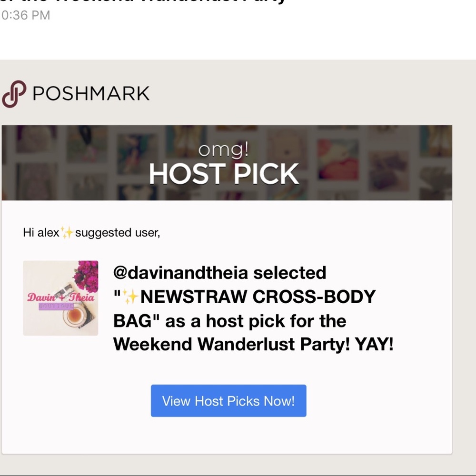Click the Weekend Wanderlust Party! YAY! text
Image resolution: width=476 pixels, height=476 pixels.
coord(253,344)
